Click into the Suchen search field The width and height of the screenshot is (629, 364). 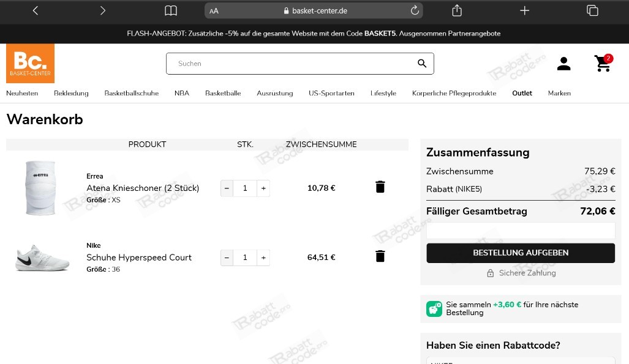(x=300, y=64)
